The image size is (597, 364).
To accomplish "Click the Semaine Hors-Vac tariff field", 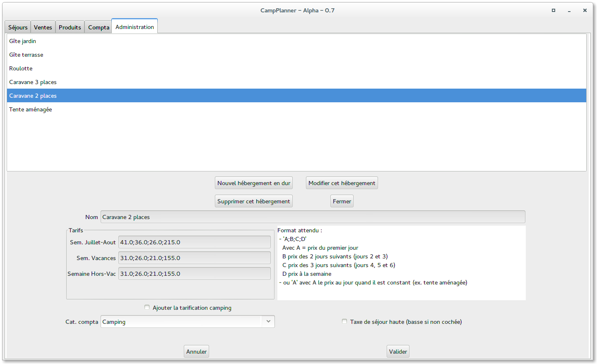I will point(195,274).
